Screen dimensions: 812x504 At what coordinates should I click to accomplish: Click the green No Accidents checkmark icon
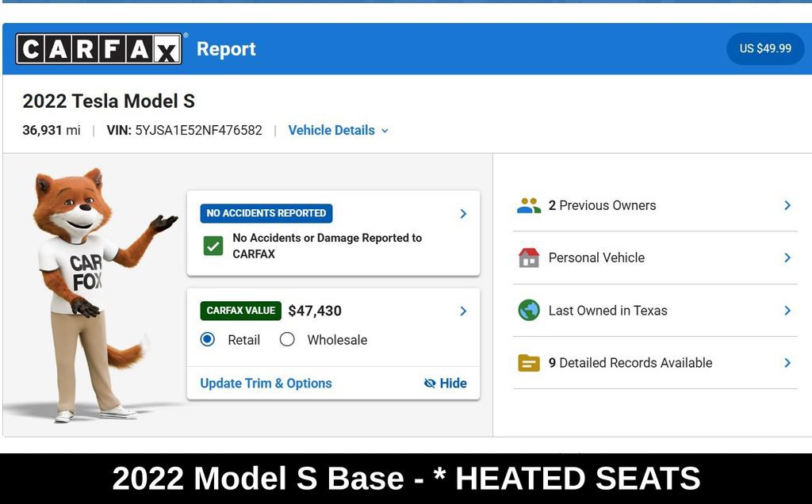[x=213, y=246]
